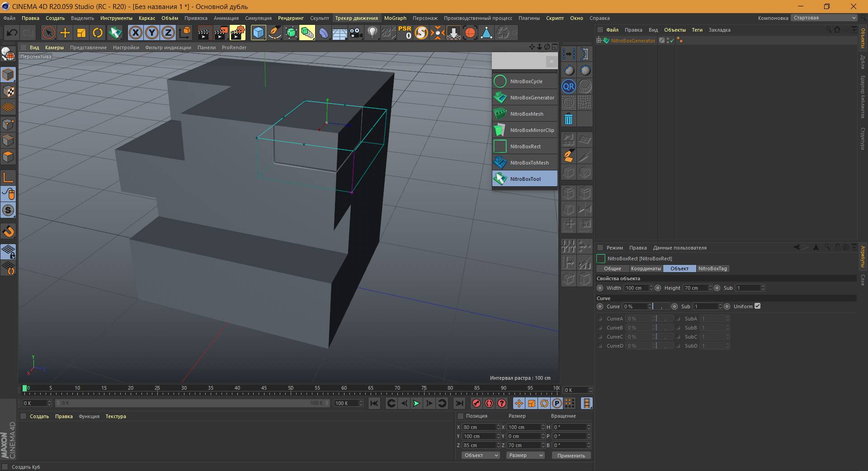The width and height of the screenshot is (868, 471).
Task: Close the NitroBox floating palette
Action: (552, 61)
